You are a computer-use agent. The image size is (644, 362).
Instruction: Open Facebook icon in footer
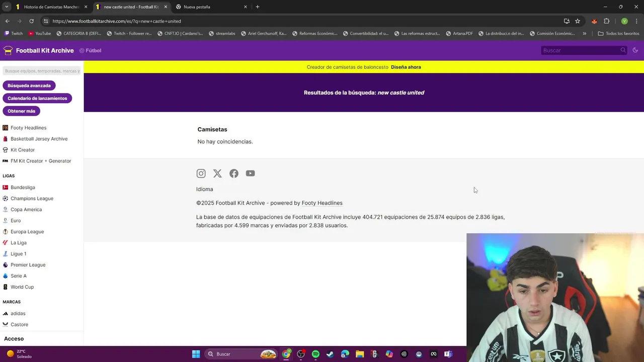234,173
